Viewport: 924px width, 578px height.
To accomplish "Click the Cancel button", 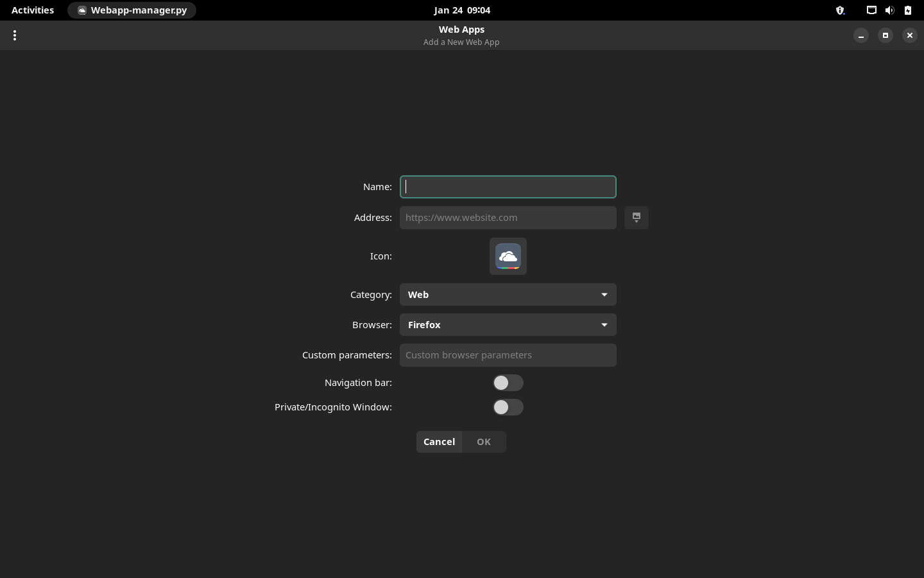I will [439, 442].
